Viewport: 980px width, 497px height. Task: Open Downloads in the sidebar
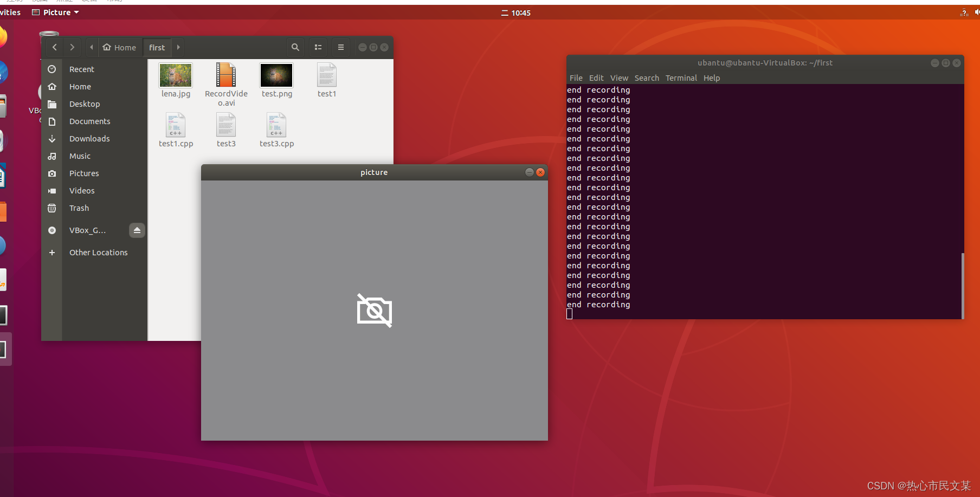[x=89, y=138]
